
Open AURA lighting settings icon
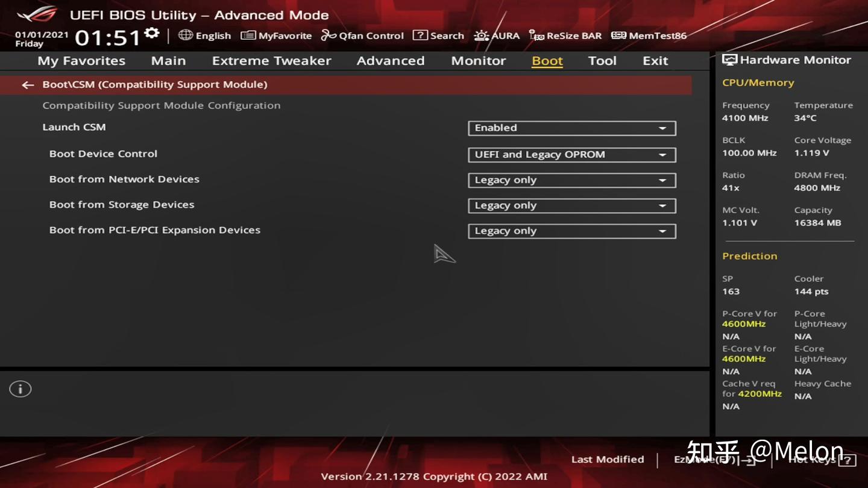[x=480, y=36]
